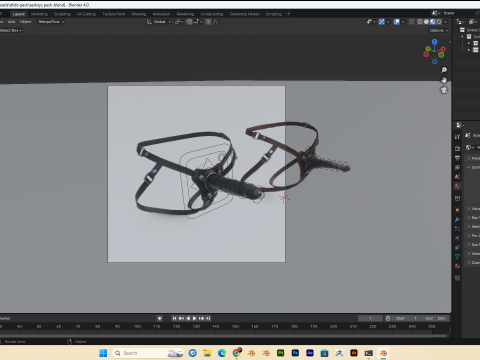This screenshot has height=360, width=480.
Task: Switch to the Geometry Nodes workspace tab
Action: tap(244, 14)
